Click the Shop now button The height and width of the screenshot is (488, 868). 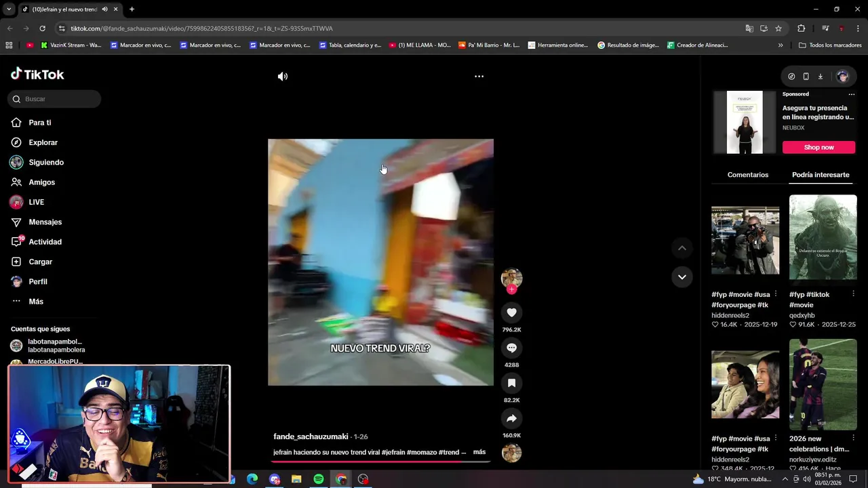[818, 147]
